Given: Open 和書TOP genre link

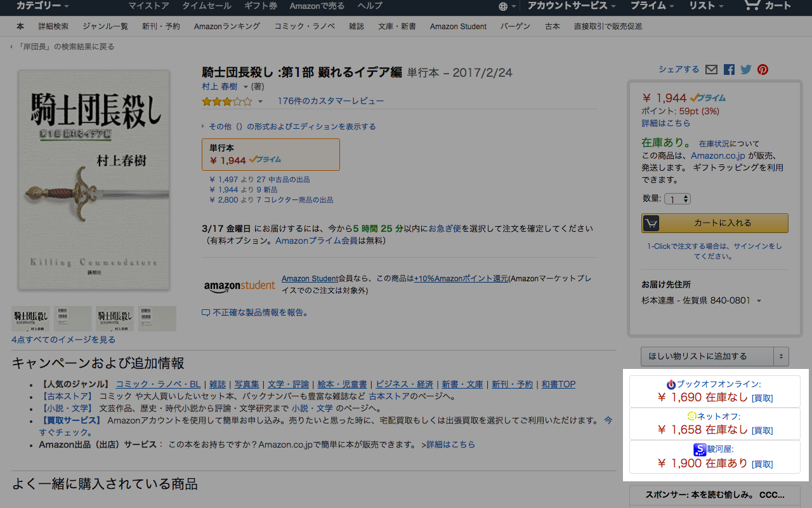Looking at the screenshot, I should pyautogui.click(x=558, y=384).
